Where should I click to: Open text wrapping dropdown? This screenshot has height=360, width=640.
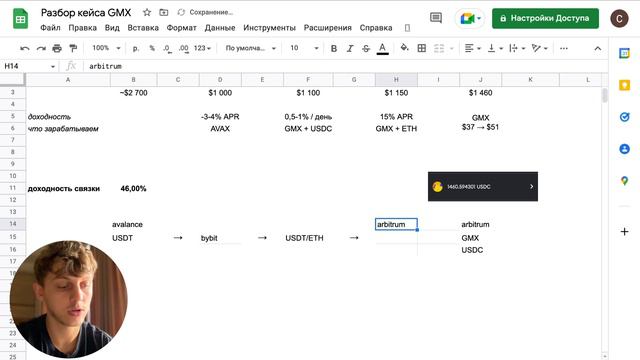point(517,49)
